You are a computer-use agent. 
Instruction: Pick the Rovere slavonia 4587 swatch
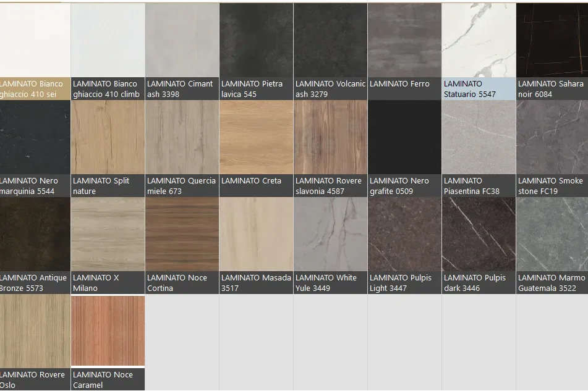pos(331,137)
